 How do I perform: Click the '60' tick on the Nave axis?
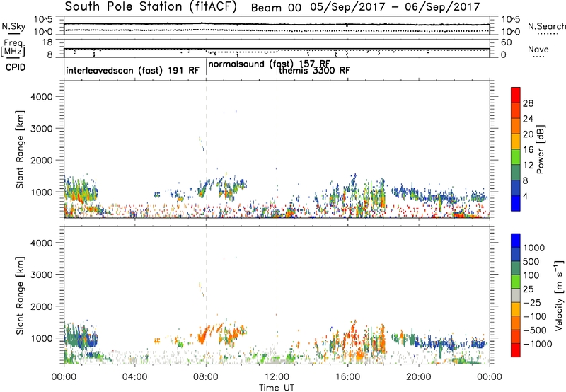(x=506, y=42)
